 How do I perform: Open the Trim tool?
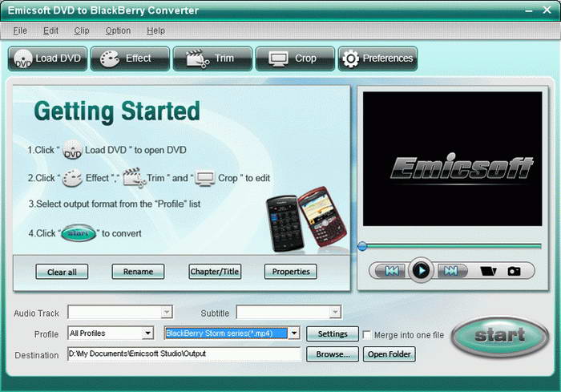tap(212, 59)
